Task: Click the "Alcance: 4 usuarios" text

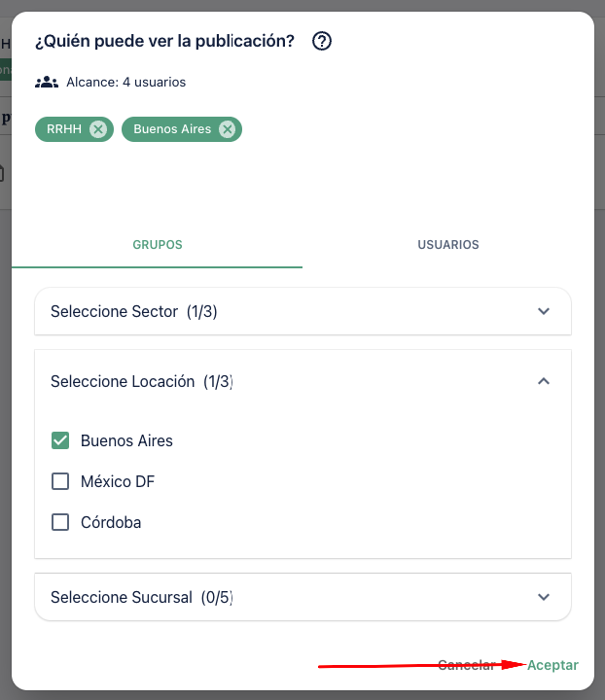Action: coord(126,83)
